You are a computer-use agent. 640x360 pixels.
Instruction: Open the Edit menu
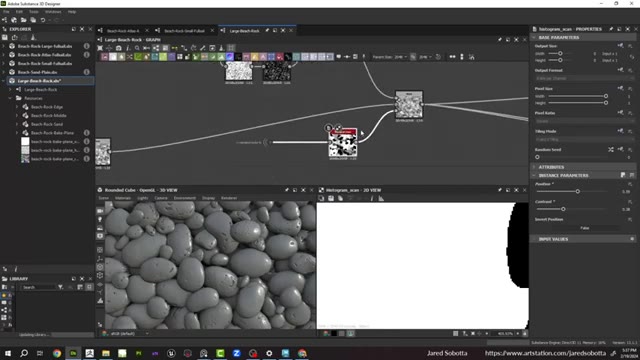[x=19, y=12]
